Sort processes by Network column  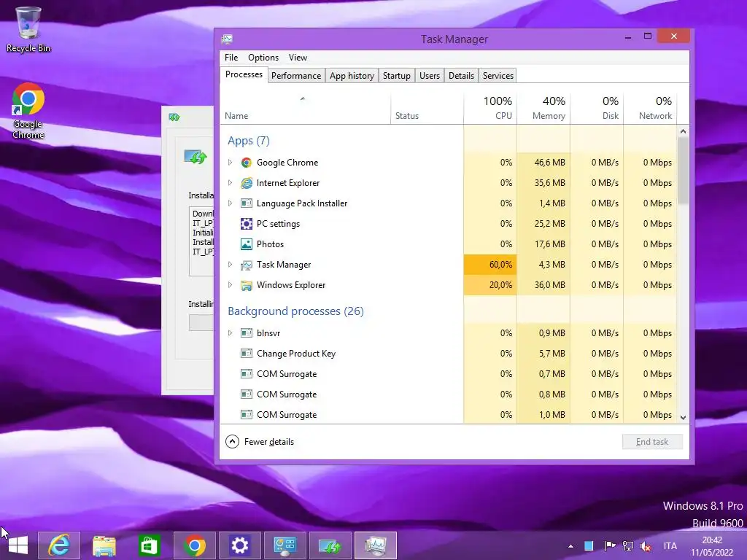(650, 108)
